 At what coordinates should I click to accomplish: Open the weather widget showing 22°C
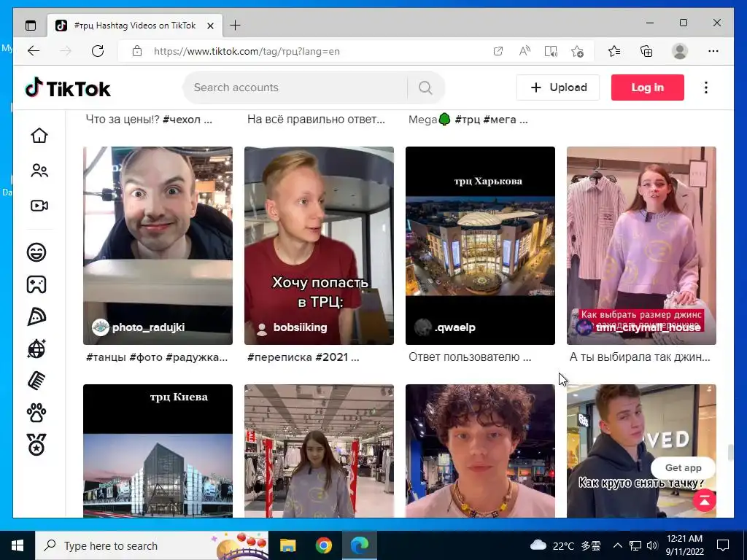[x=565, y=545]
